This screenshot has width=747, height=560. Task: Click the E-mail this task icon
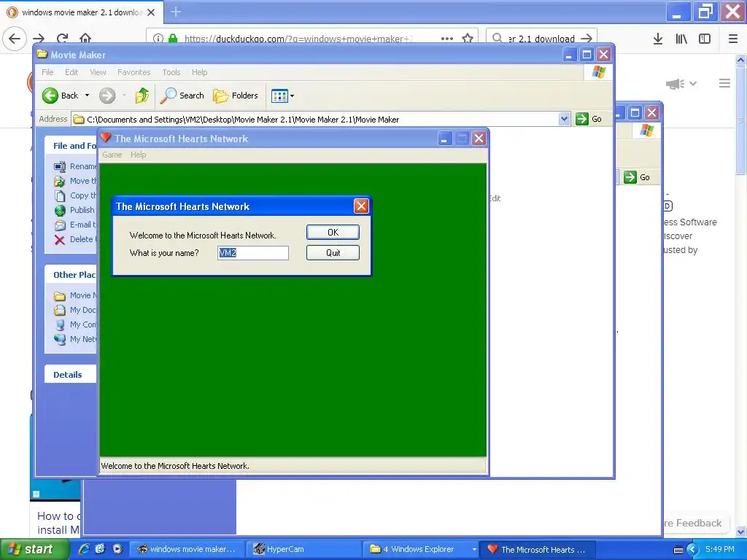click(x=60, y=225)
